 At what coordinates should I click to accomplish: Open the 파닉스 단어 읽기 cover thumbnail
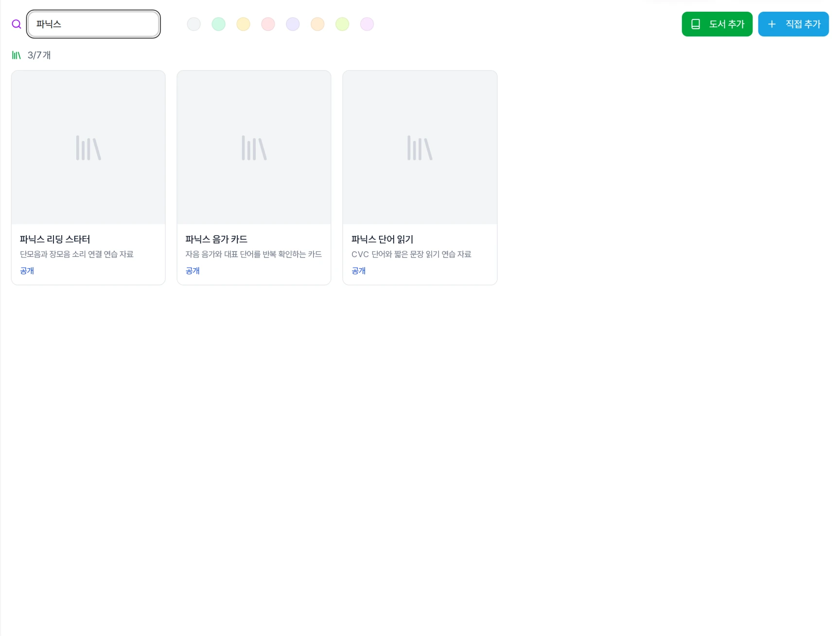pyautogui.click(x=420, y=148)
